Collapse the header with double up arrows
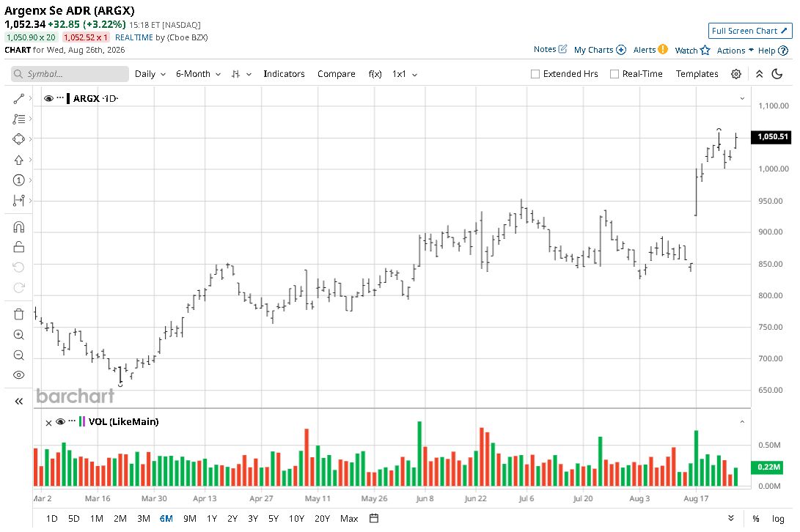This screenshot has height=532, width=800. pyautogui.click(x=759, y=74)
